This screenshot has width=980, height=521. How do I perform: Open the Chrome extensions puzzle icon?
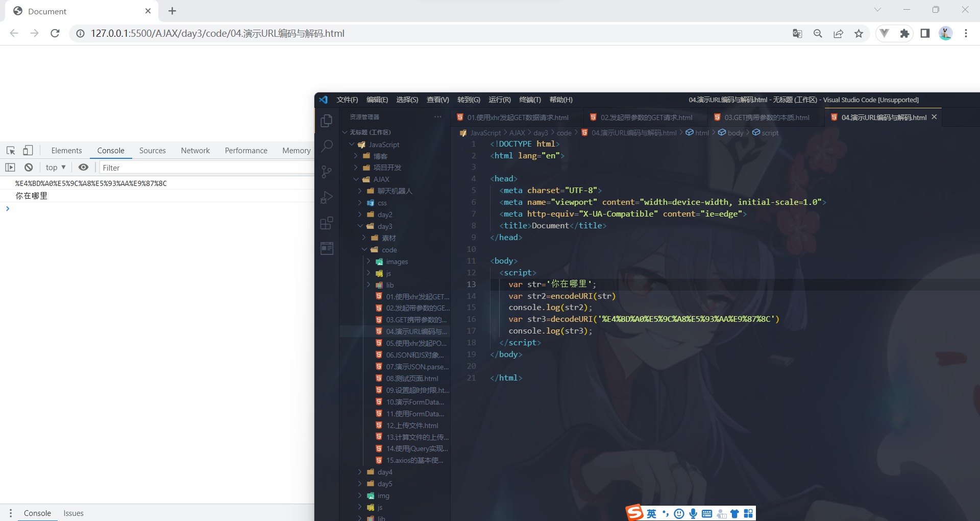904,33
